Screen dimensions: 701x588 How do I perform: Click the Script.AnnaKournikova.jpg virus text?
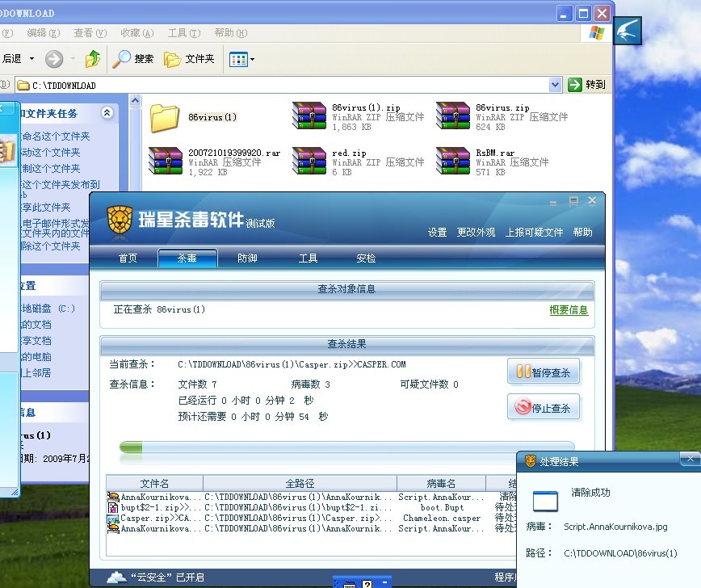[615, 527]
